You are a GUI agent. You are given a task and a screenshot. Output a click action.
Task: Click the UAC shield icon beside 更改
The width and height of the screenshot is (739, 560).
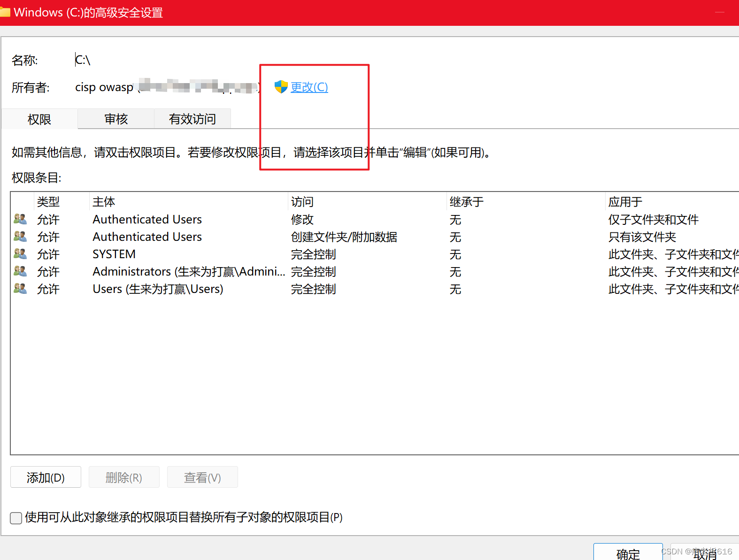[x=281, y=87]
